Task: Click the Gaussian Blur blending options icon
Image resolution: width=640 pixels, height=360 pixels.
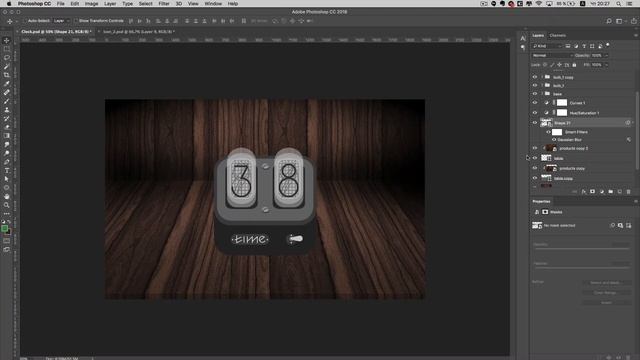Action: [629, 140]
